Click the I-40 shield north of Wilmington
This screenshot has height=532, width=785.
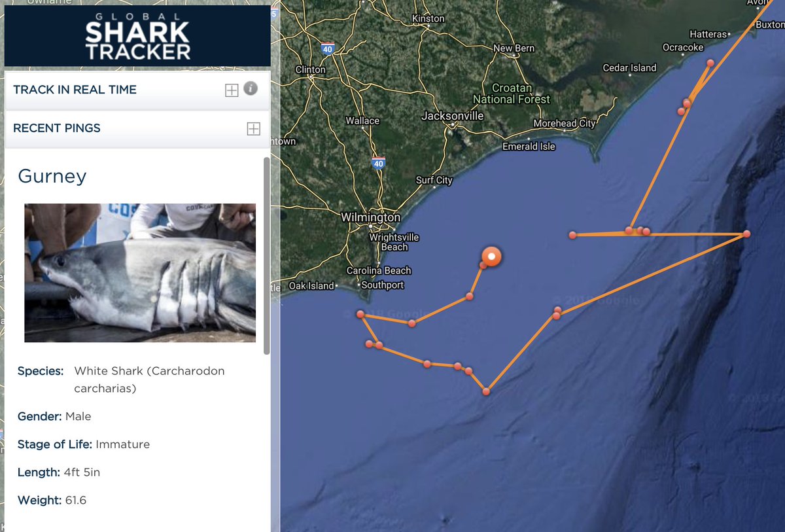(378, 163)
